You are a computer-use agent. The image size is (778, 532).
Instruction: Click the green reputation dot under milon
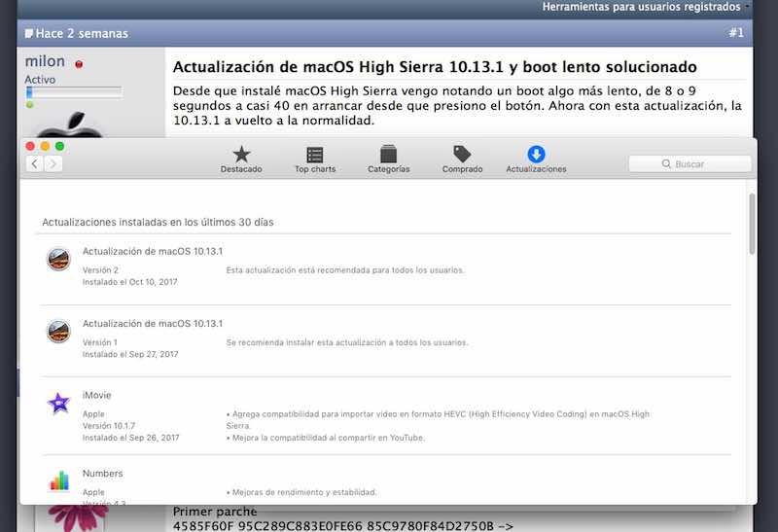click(30, 105)
